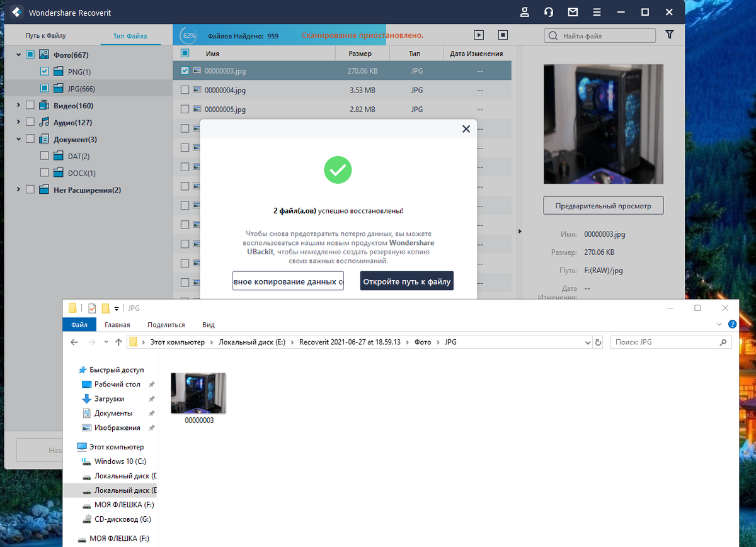Click the preview image in Recoverit panel
756x547 pixels.
pyautogui.click(x=604, y=124)
